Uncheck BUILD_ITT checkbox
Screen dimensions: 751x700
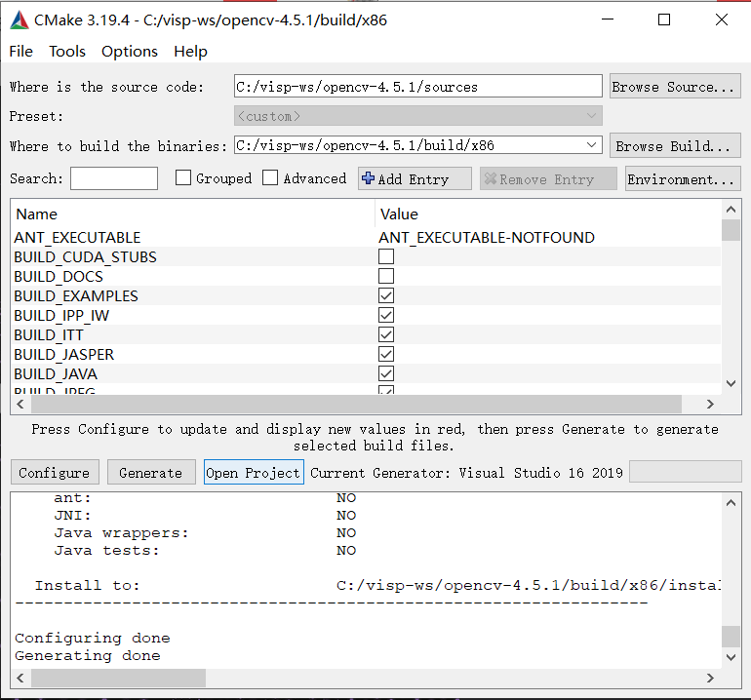(x=386, y=334)
